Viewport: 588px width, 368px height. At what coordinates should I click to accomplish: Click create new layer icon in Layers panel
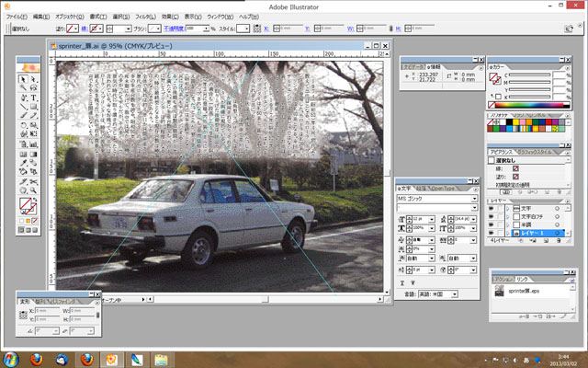(x=546, y=241)
